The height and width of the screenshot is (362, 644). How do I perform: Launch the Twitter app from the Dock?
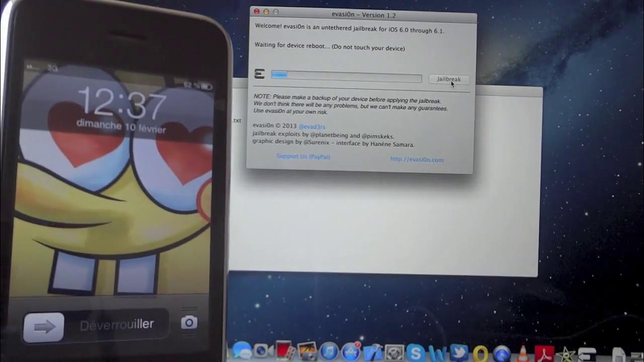459,353
